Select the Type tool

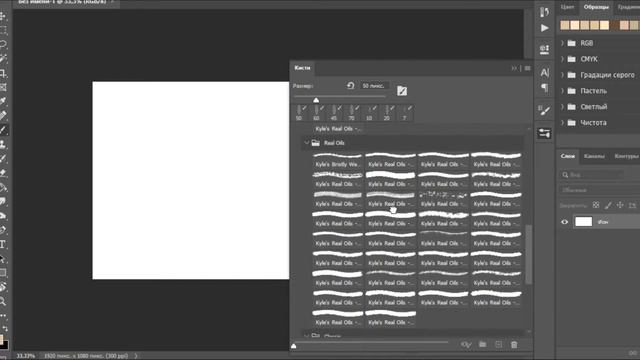3,244
